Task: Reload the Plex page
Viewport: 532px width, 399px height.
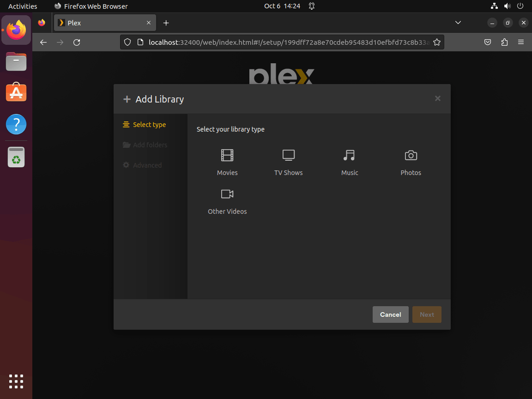Action: pyautogui.click(x=76, y=42)
